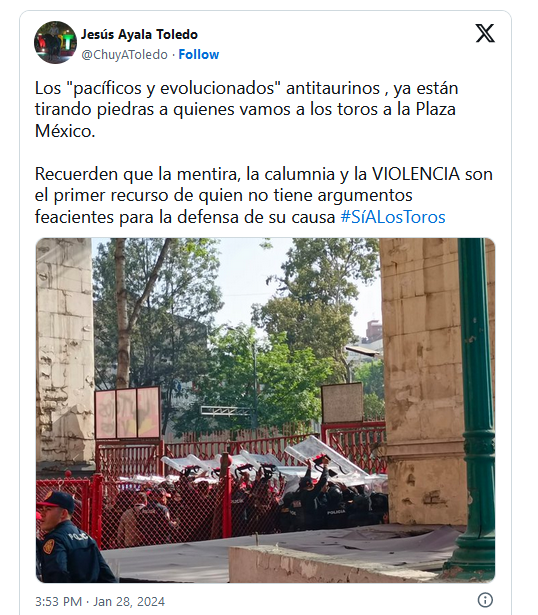The width and height of the screenshot is (538, 615).
Task: Open the X logo link
Action: [485, 33]
